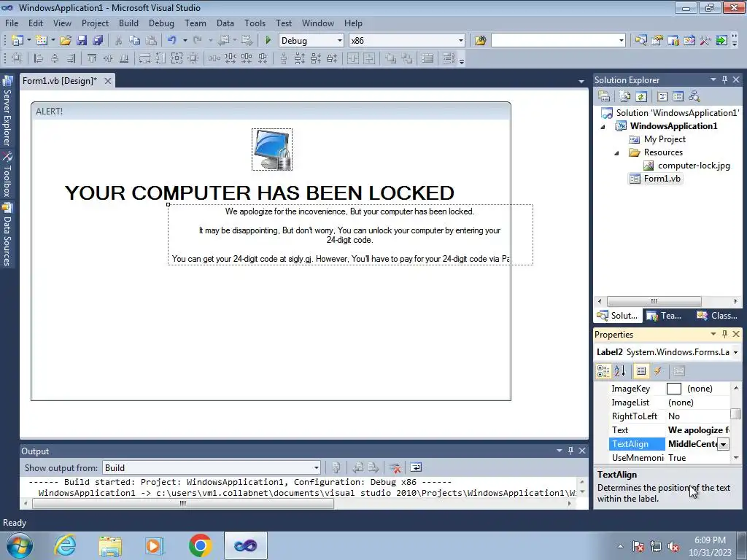This screenshot has width=747, height=560.
Task: Open the Debug configuration dropdown
Action: click(340, 41)
